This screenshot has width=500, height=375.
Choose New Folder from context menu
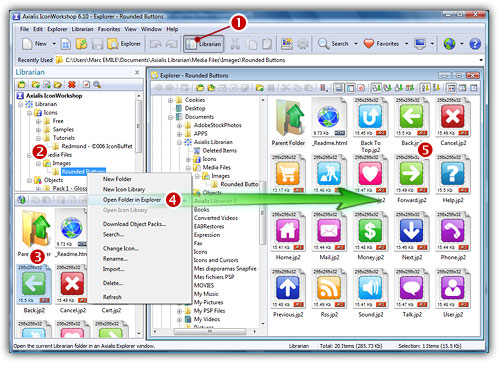click(x=117, y=179)
